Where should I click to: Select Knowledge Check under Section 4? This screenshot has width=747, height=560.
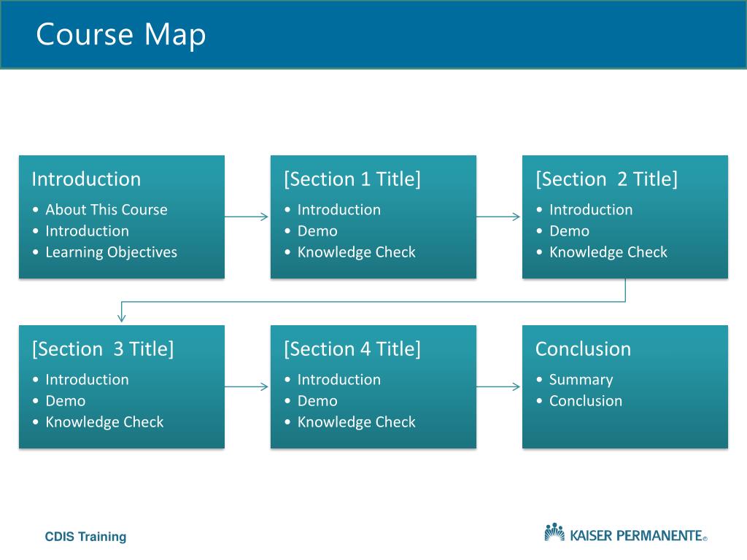[356, 422]
